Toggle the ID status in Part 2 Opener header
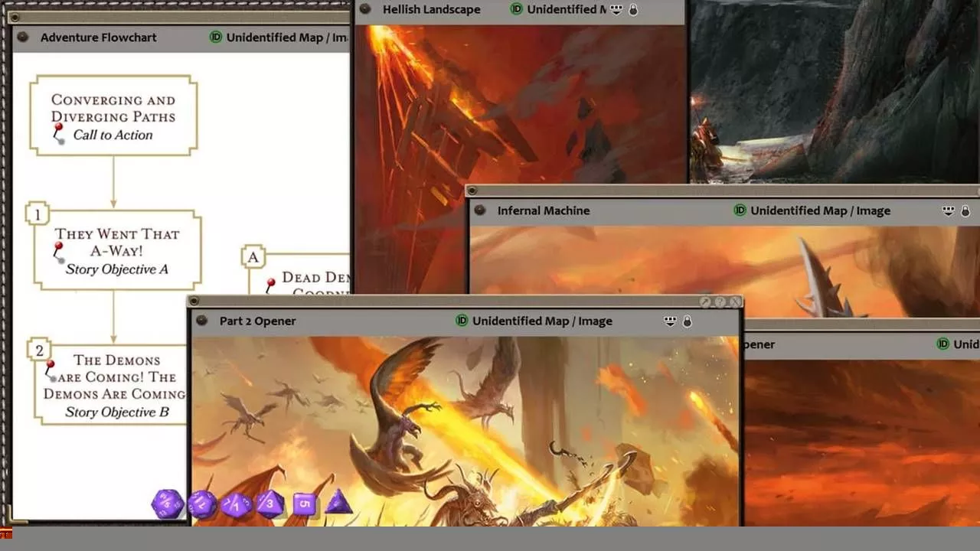 462,321
